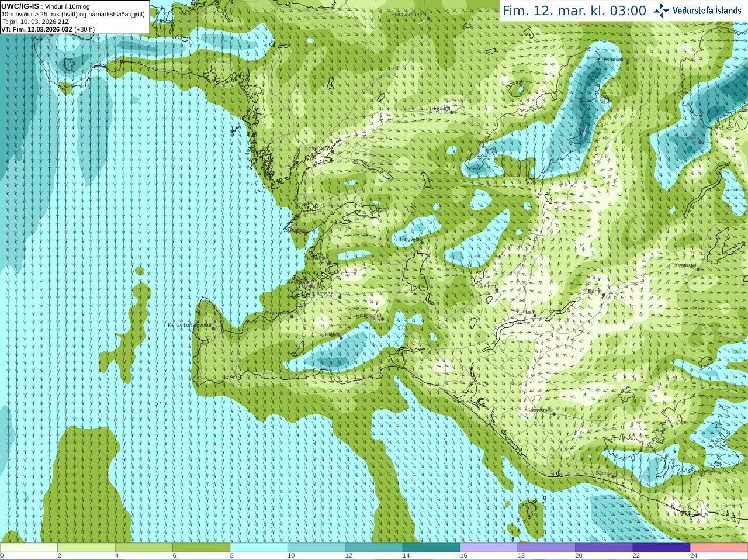Click the Akranes station label
748x560 pixels.
[297, 231]
